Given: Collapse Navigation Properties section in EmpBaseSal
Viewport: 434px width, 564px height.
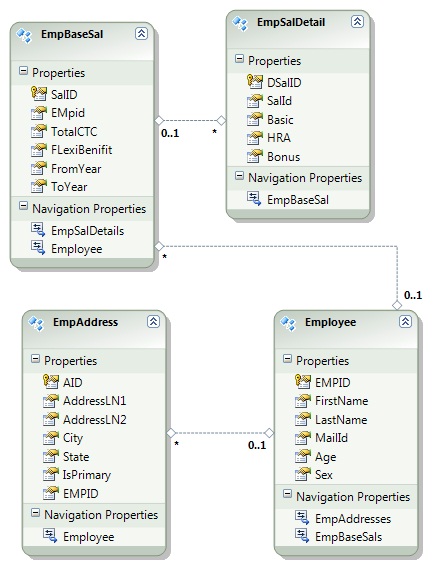Looking at the screenshot, I should [x=23, y=206].
